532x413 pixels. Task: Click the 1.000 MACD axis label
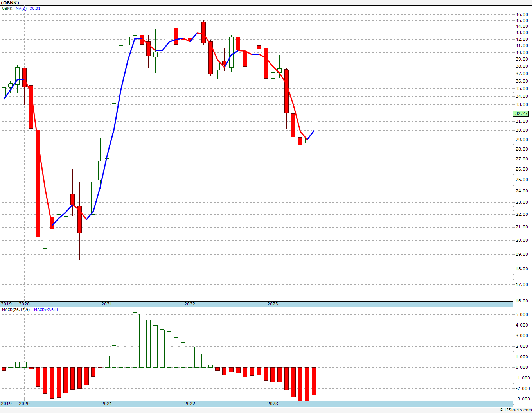(x=521, y=357)
